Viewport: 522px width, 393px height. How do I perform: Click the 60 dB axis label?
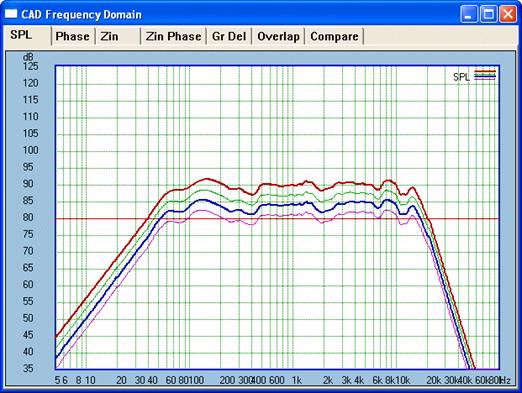pos(28,284)
